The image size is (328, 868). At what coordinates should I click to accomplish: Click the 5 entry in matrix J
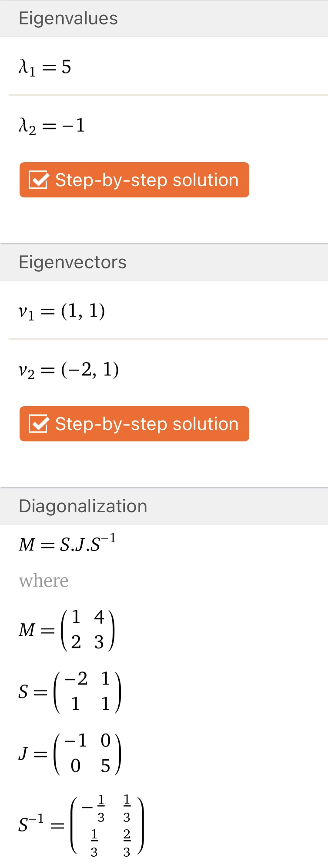pos(106,766)
